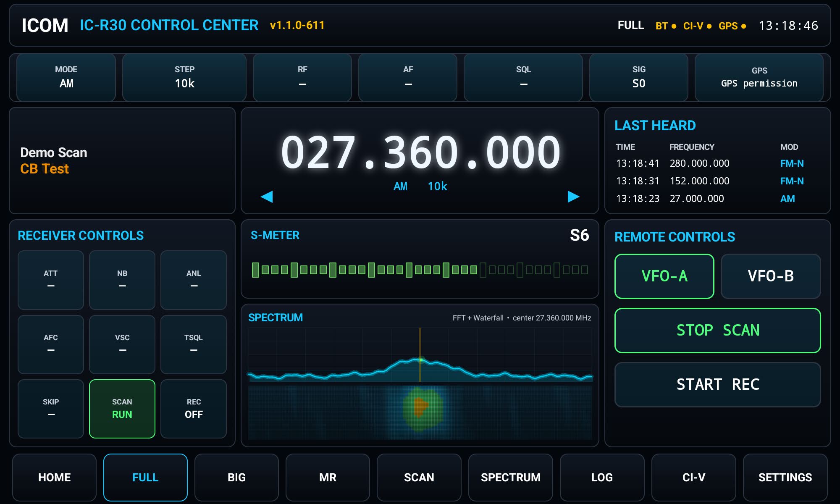Click the S6 signal reading
The height and width of the screenshot is (504, 840).
pos(579,235)
